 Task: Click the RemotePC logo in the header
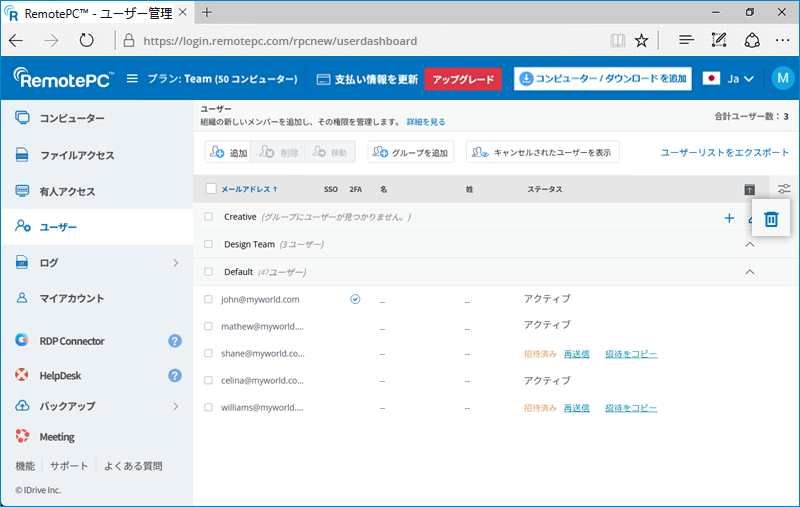coord(63,79)
